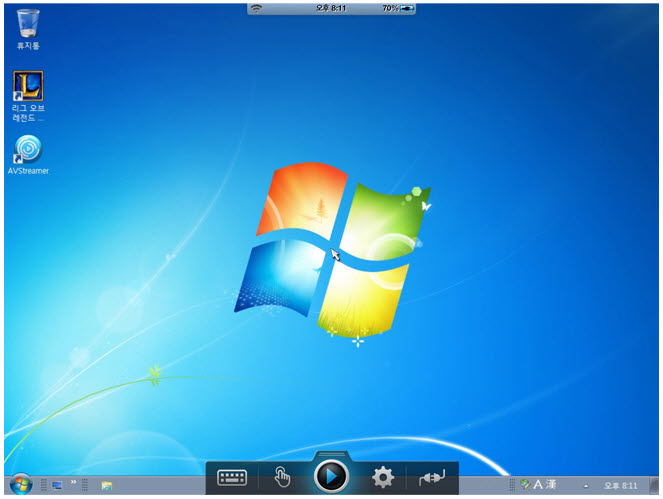Open Windows Explorer from the taskbar
Viewport: 663px width, 499px height.
107,485
